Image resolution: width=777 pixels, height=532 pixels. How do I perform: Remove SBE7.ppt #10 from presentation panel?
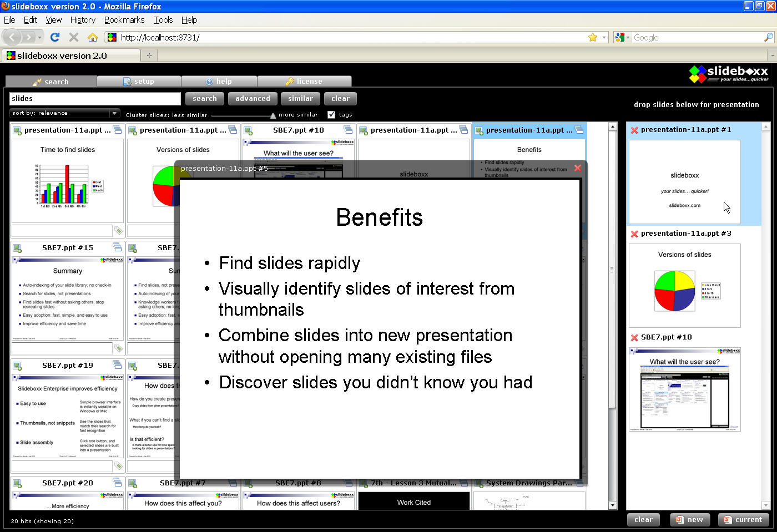tap(634, 338)
